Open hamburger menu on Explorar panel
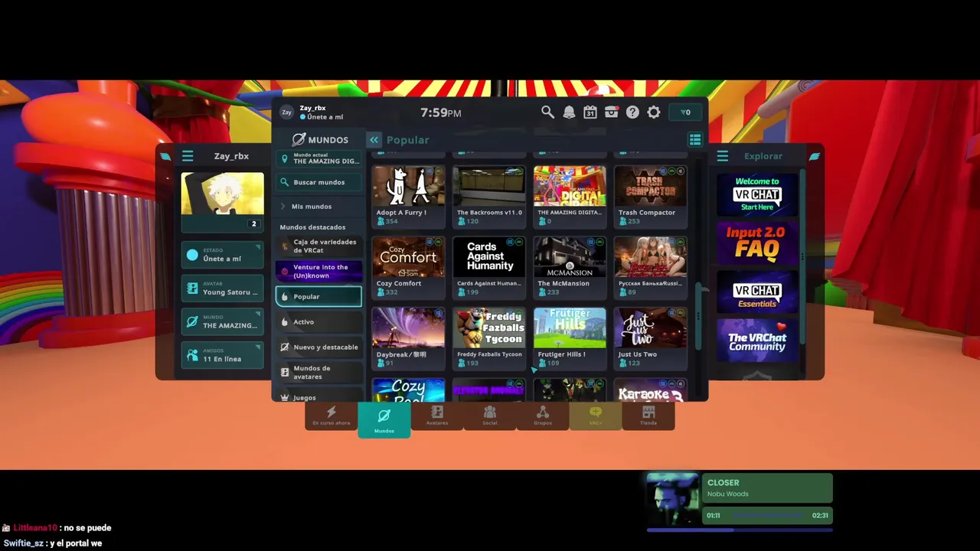This screenshot has height=551, width=980. (x=722, y=156)
